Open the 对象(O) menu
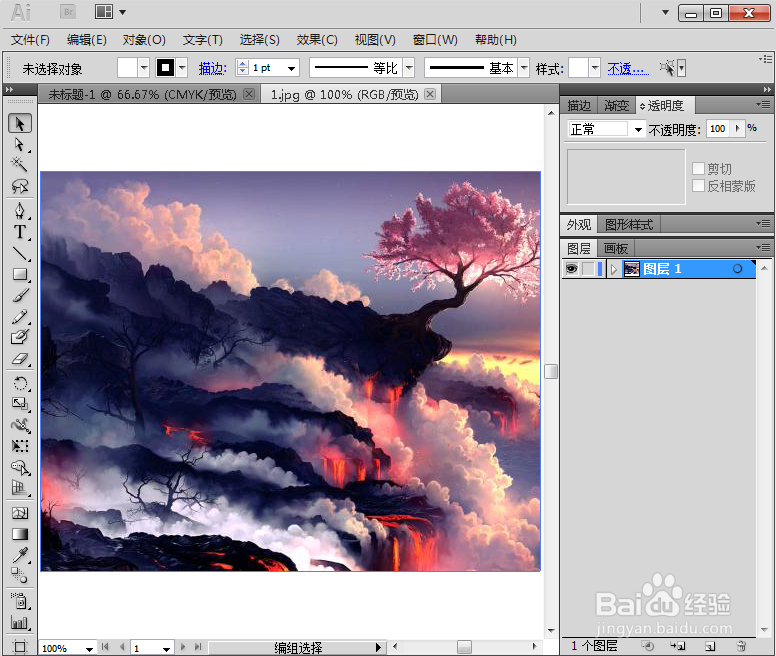 (x=144, y=40)
